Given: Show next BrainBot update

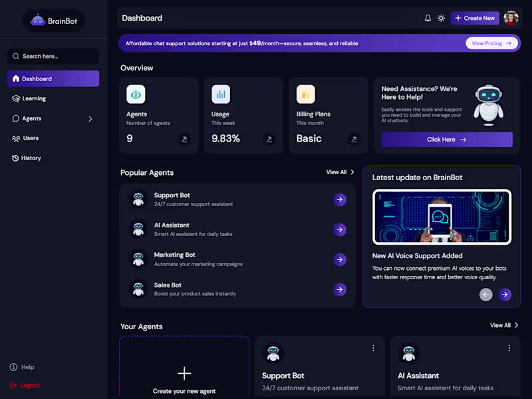Looking at the screenshot, I should click(505, 295).
